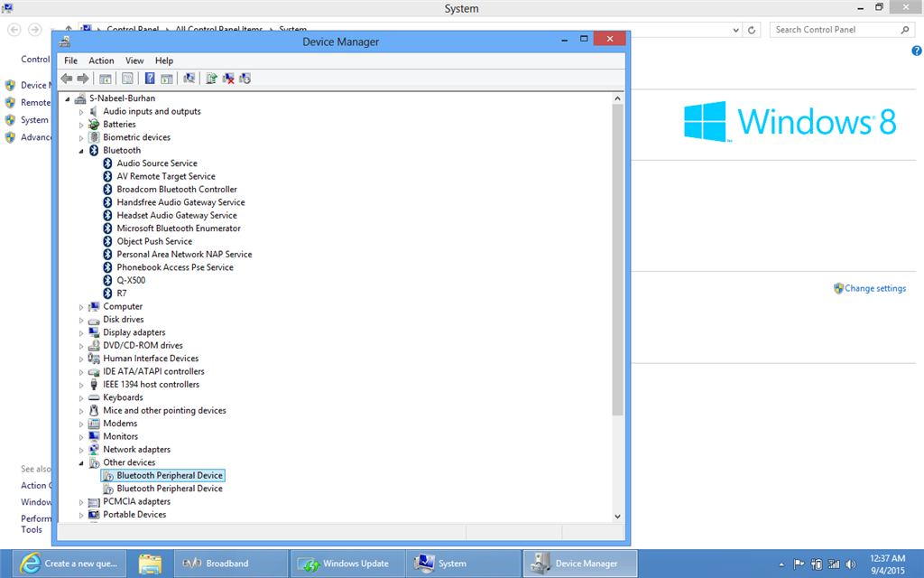The width and height of the screenshot is (924, 578).
Task: Click the network signal icon in system tray
Action: 833,564
